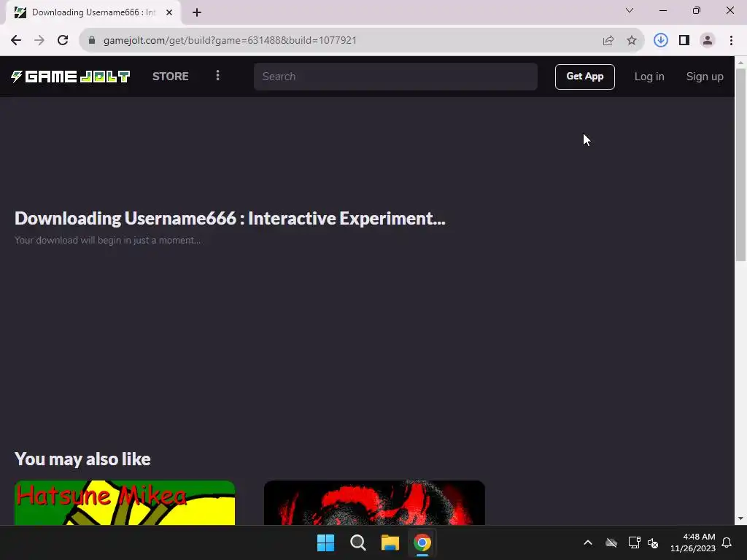Open the Chrome profile avatar

(708, 40)
